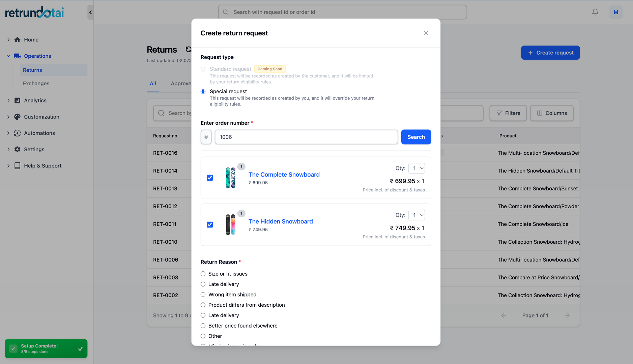The width and height of the screenshot is (633, 364).
Task: Collapse the sidebar with the chevron arrow
Action: pos(90,12)
